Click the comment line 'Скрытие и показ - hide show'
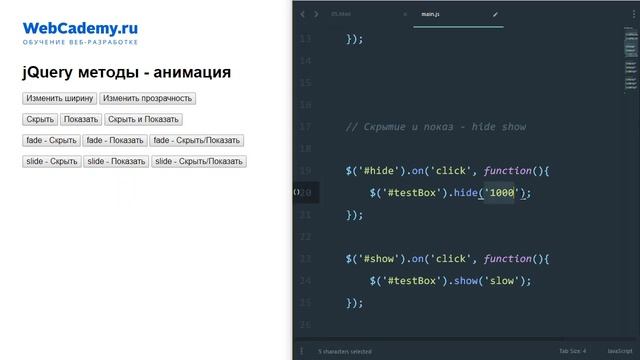The width and height of the screenshot is (640, 360). (436, 127)
